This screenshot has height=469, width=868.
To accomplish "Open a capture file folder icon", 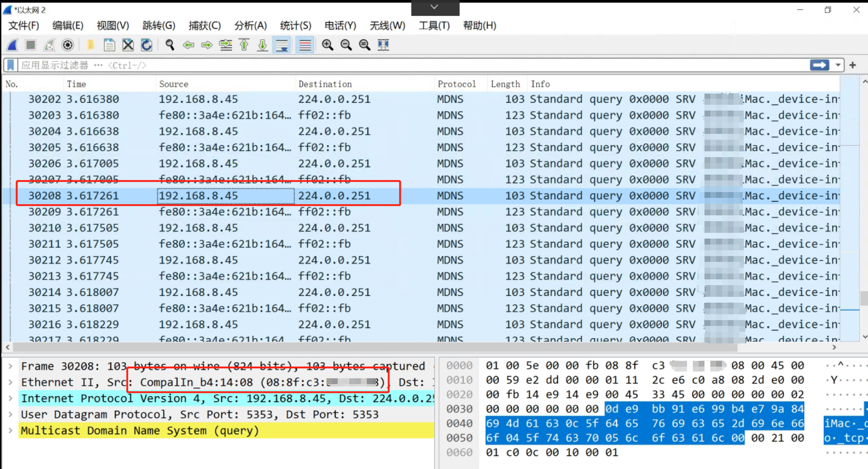I will [90, 45].
